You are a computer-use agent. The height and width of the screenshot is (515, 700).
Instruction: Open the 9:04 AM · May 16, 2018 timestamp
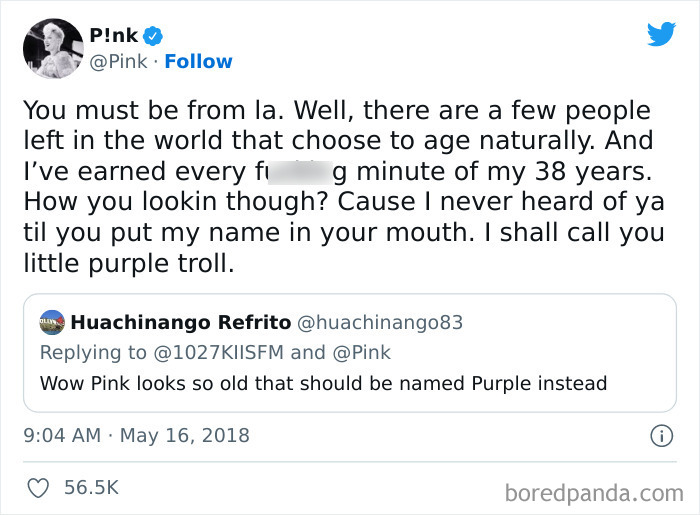pos(136,436)
